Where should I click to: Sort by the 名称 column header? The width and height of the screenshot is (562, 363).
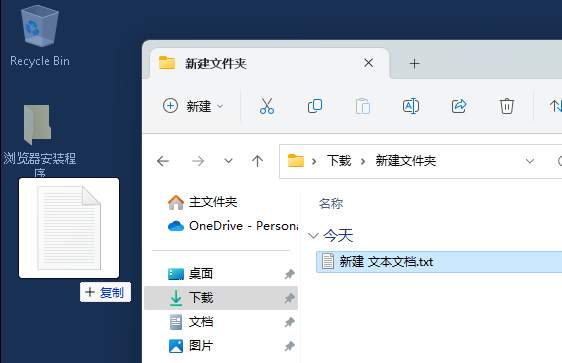(x=331, y=204)
